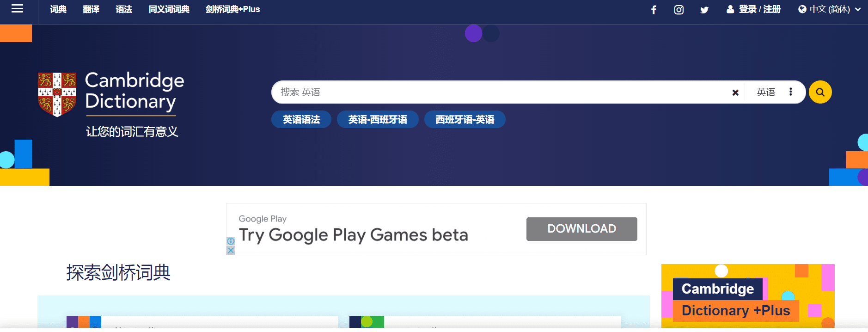The width and height of the screenshot is (868, 332).
Task: Open 剑桥词典+Plus in top navigation
Action: tap(232, 9)
